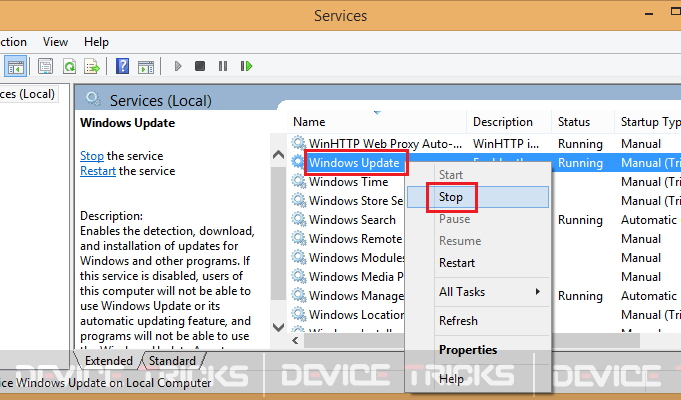Image resolution: width=681 pixels, height=400 pixels.
Task: Toggle the show/hide console tree toolbar icon
Action: click(16, 66)
